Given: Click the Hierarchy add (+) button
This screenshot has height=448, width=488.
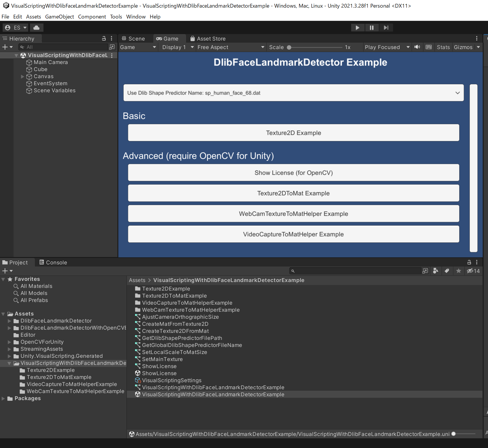Looking at the screenshot, I should 7,47.
